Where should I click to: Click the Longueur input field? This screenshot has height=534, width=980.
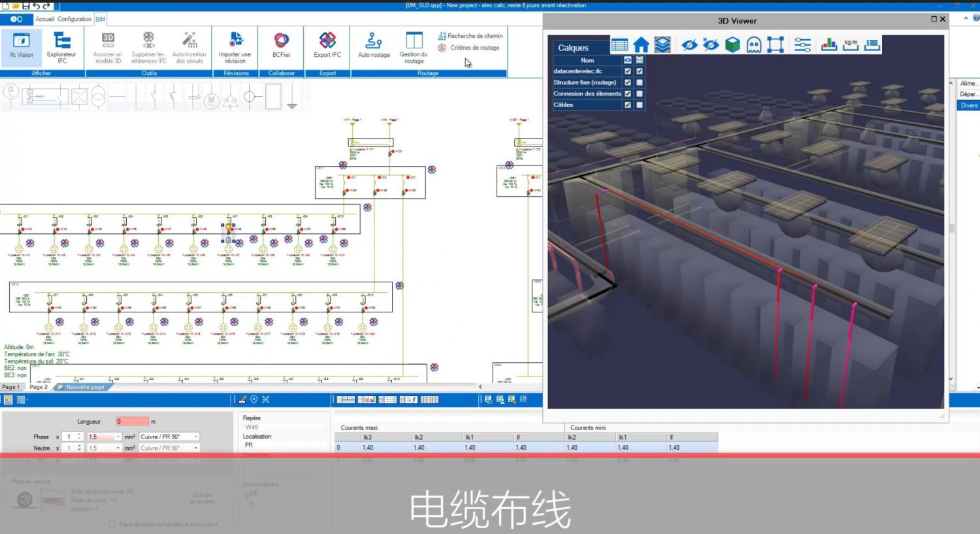point(133,422)
